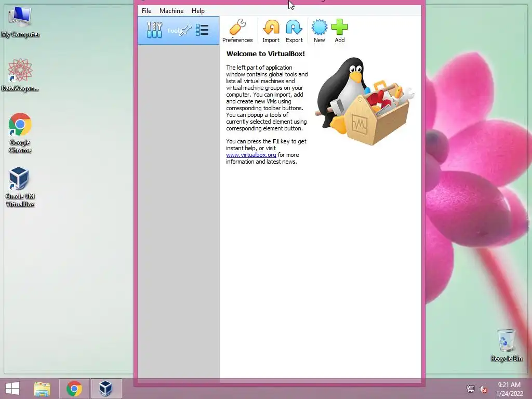Select the DataWagon desktop shortcut
This screenshot has height=399, width=532.
coord(20,75)
